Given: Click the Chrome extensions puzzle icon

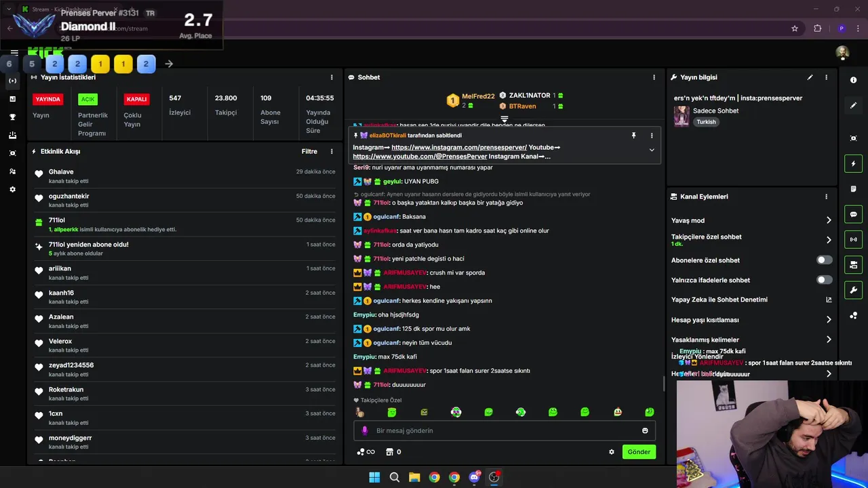Looking at the screenshot, I should (817, 28).
